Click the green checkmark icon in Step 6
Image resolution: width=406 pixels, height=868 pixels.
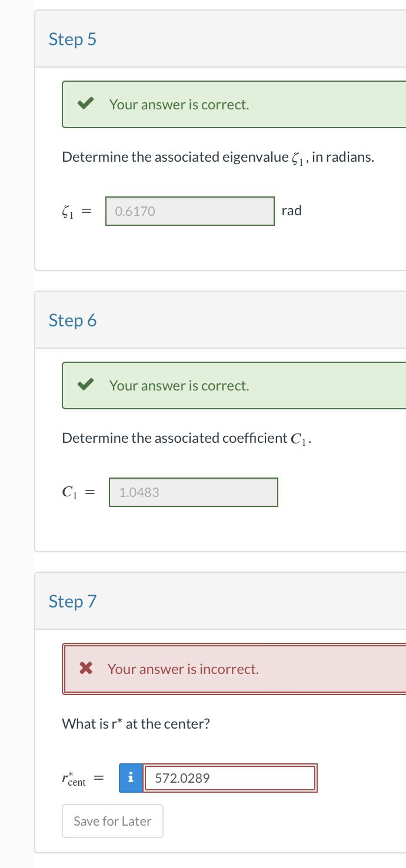point(85,383)
